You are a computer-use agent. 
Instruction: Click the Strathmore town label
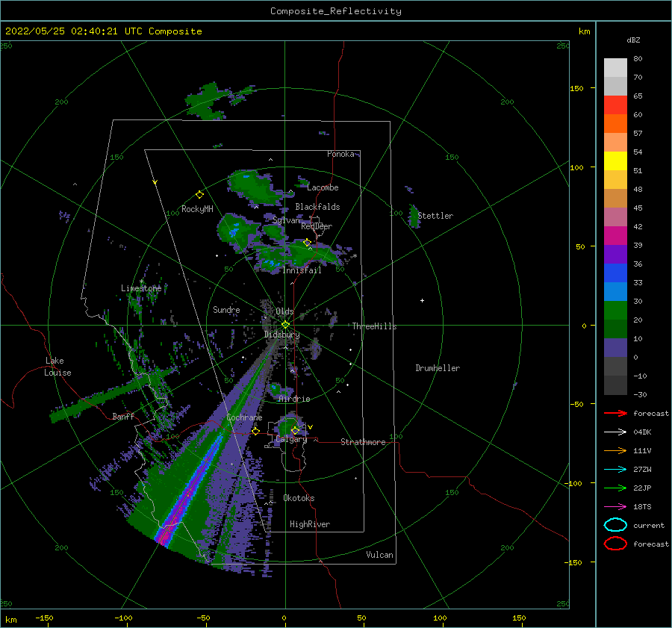pos(363,442)
